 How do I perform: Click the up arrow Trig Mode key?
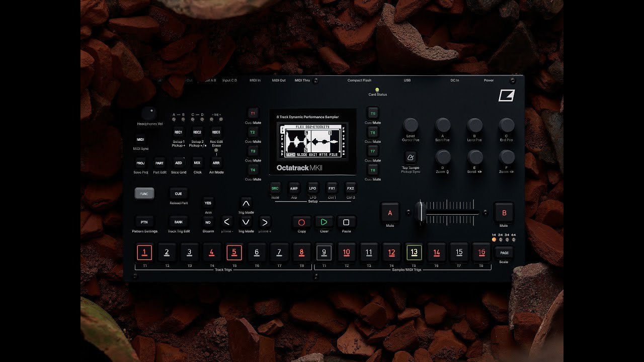pos(246,204)
